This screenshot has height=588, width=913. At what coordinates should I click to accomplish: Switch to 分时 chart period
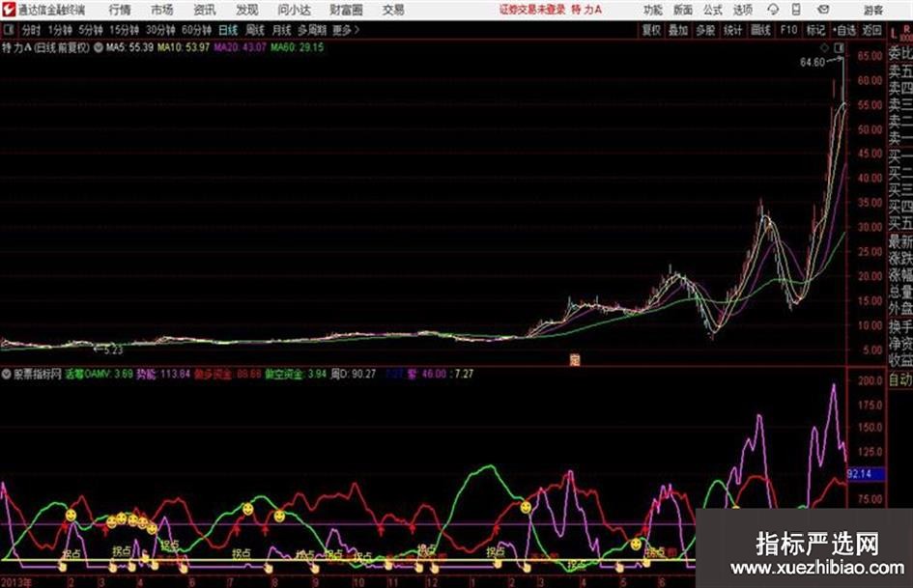click(31, 30)
